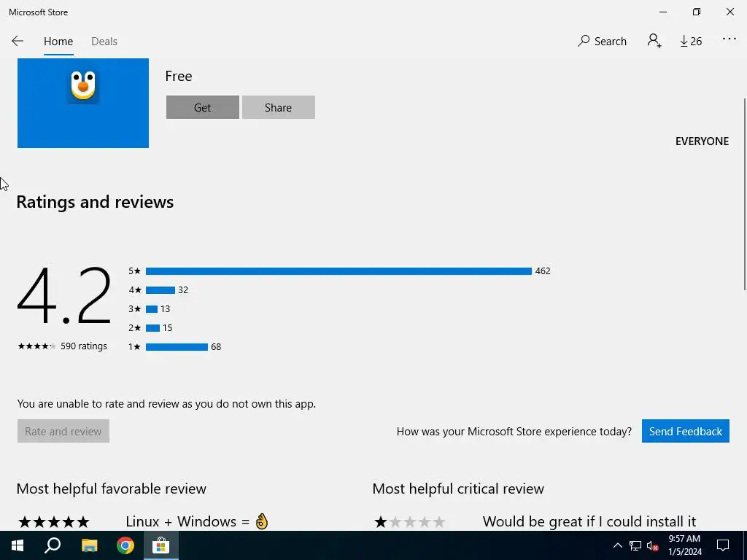The image size is (747, 560).
Task: Click the 68 one-star count
Action: pyautogui.click(x=216, y=346)
